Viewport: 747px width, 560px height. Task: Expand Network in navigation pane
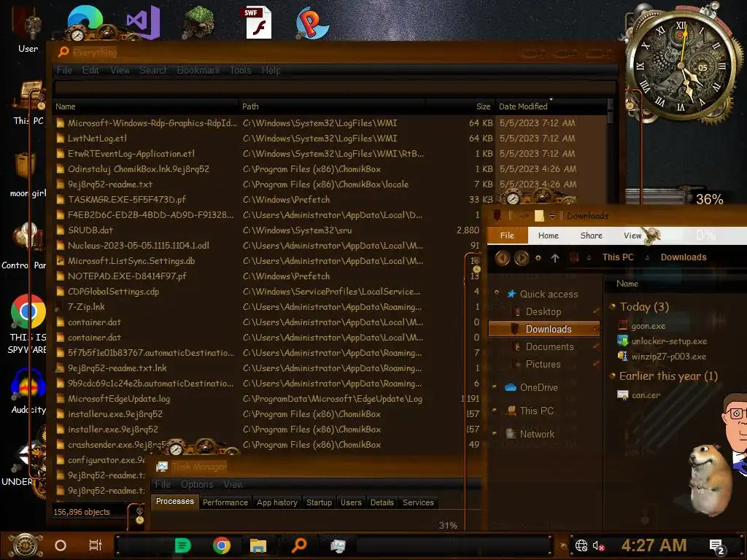(x=495, y=433)
